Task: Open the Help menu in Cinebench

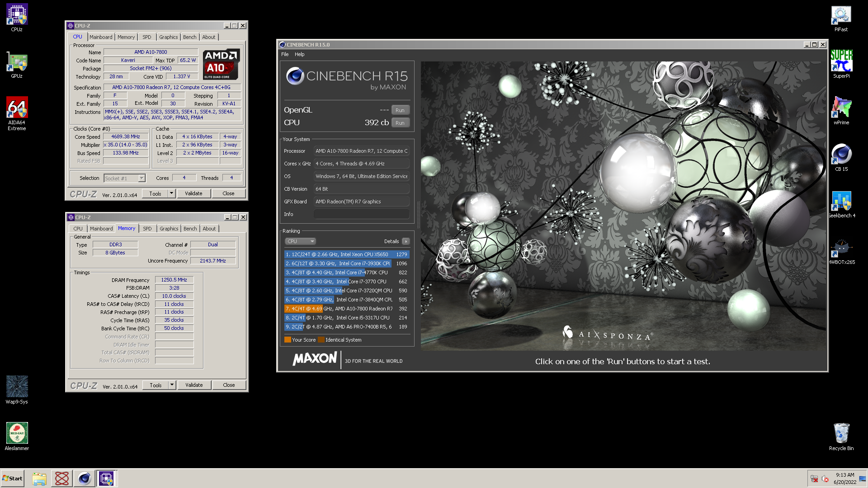Action: point(300,54)
